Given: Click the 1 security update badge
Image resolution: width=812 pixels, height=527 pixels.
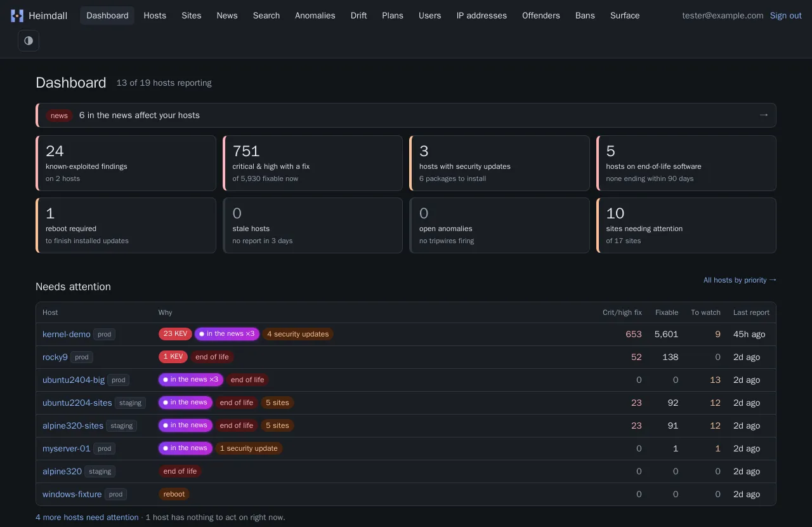Looking at the screenshot, I should coord(249,448).
